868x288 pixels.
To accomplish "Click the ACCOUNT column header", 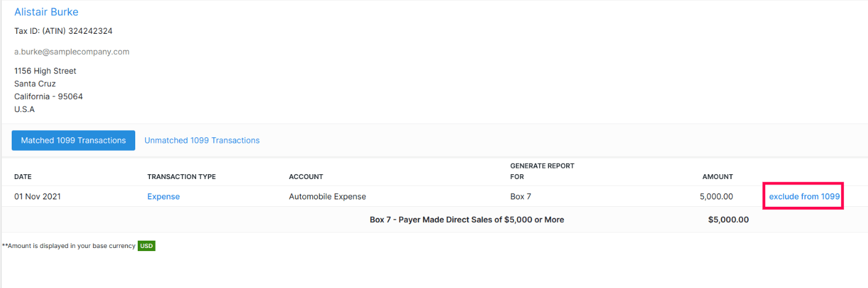I will coord(306,177).
